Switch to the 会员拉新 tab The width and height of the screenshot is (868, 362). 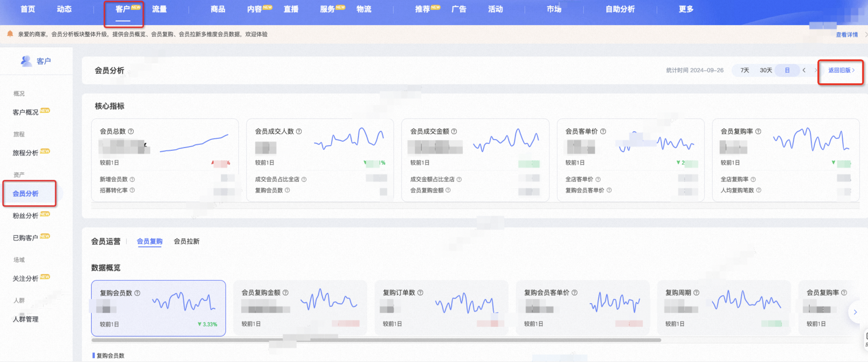[186, 241]
